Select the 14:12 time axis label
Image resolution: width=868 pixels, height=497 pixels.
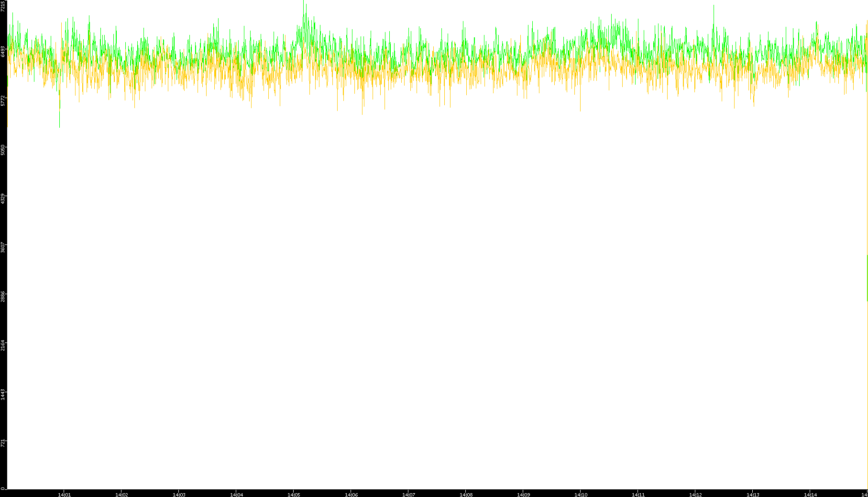tap(695, 495)
